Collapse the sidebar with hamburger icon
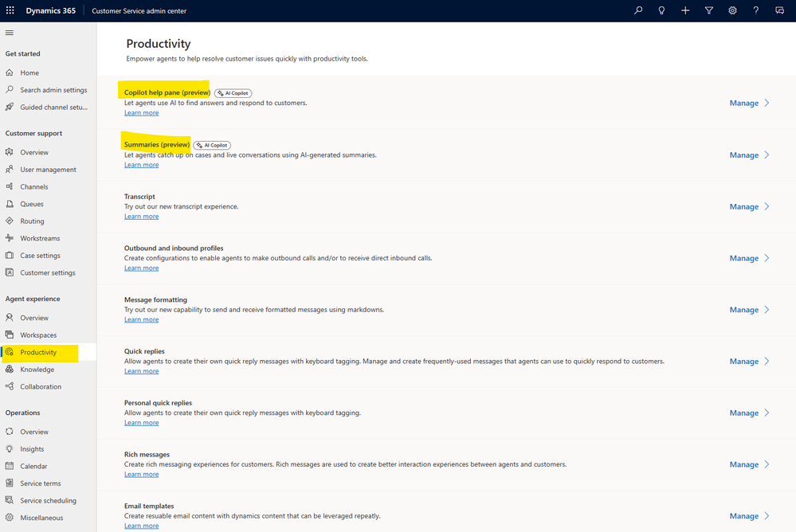Screen dimensions: 796x532 (x=9, y=33)
